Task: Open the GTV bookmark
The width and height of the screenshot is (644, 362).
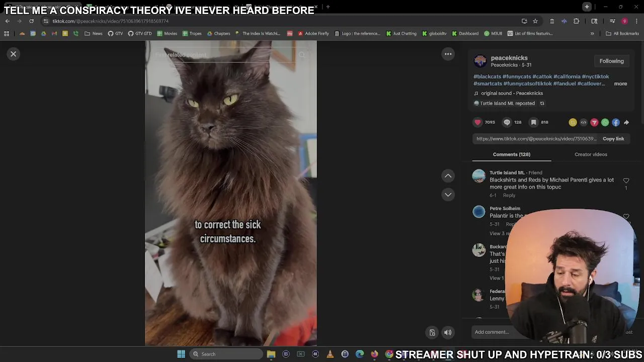Action: 115,34
